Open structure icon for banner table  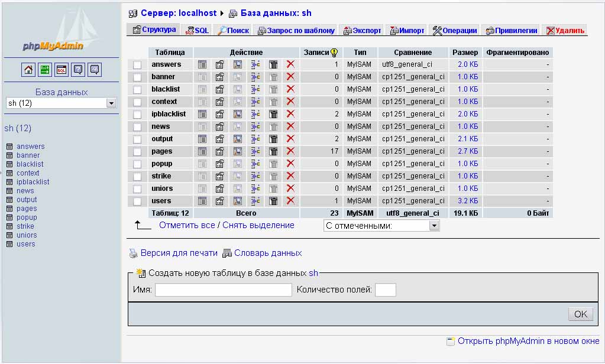[x=219, y=77]
